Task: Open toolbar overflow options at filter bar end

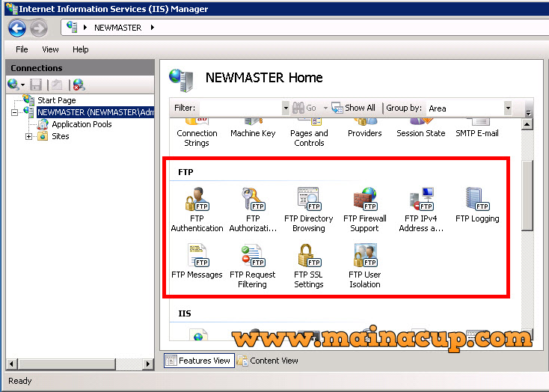Action: point(529,113)
